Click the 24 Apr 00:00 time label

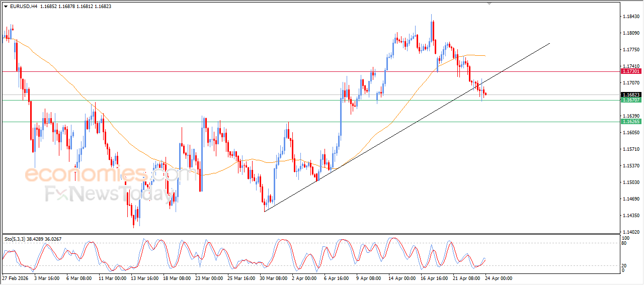coord(499,278)
